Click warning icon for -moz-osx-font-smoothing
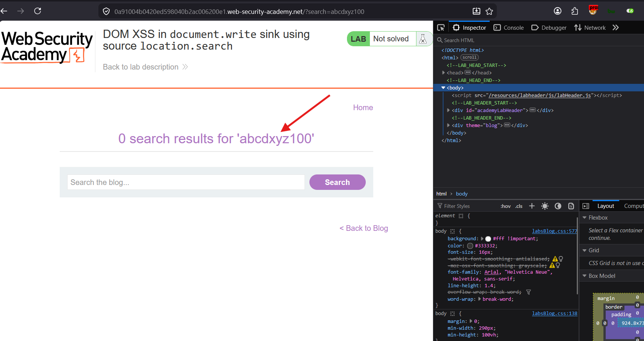The image size is (644, 341). point(552,265)
